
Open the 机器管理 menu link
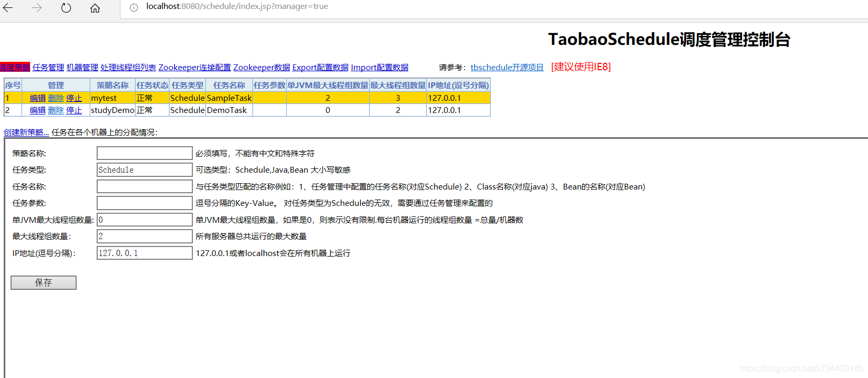(82, 67)
